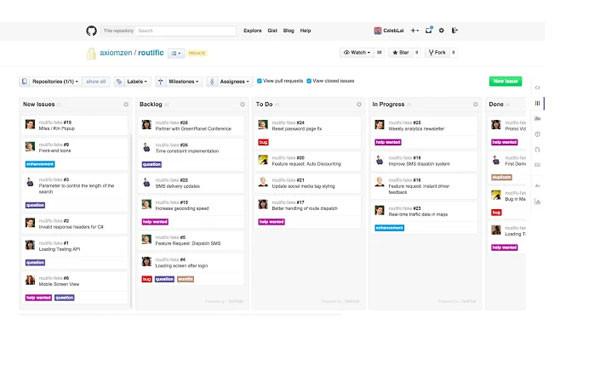Open the routific repository link
This screenshot has width=600, height=375.
[151, 53]
